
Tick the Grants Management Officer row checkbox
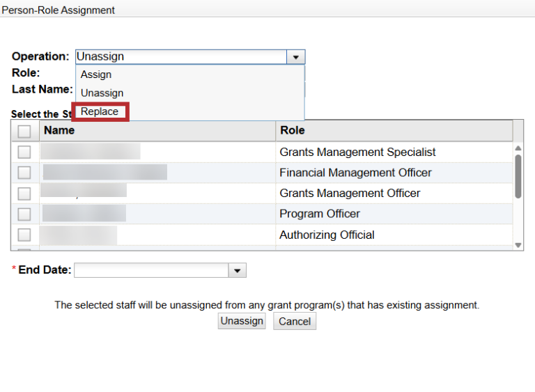(x=24, y=193)
